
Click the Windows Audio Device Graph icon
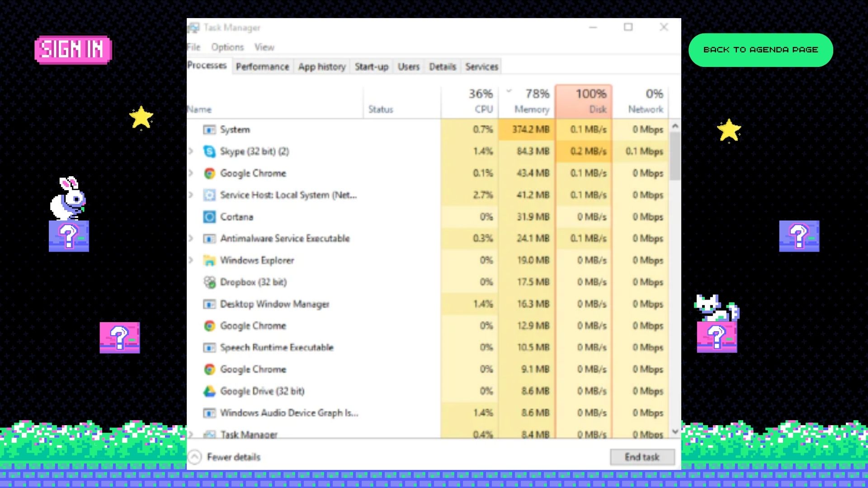(x=209, y=413)
